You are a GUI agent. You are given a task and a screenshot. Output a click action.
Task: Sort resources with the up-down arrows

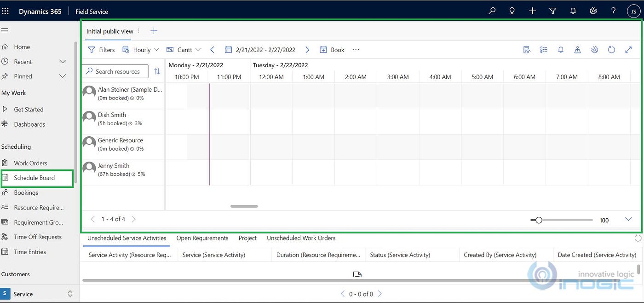[x=157, y=71]
